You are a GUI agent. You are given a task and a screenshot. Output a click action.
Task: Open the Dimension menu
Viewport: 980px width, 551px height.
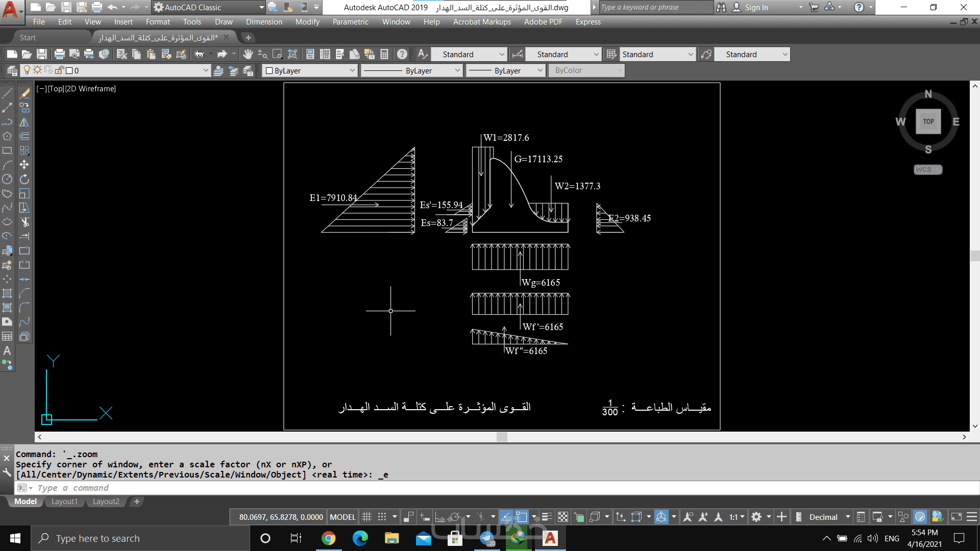(x=263, y=22)
